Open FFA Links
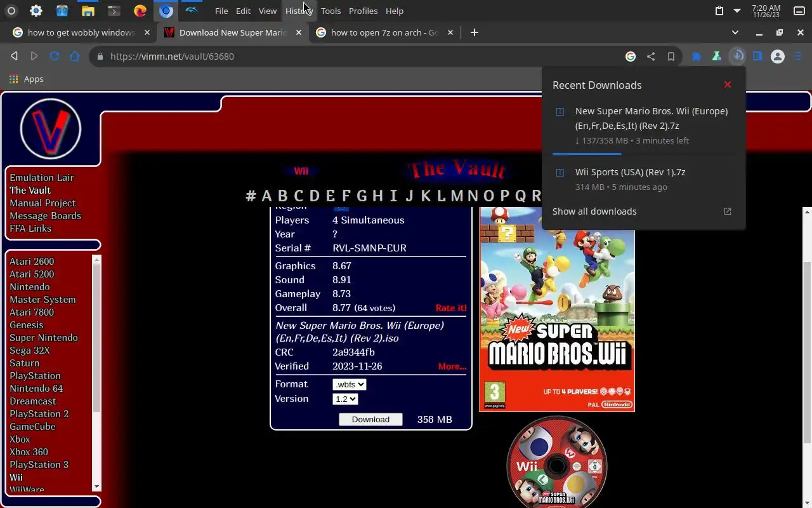This screenshot has width=812, height=508. point(30,229)
